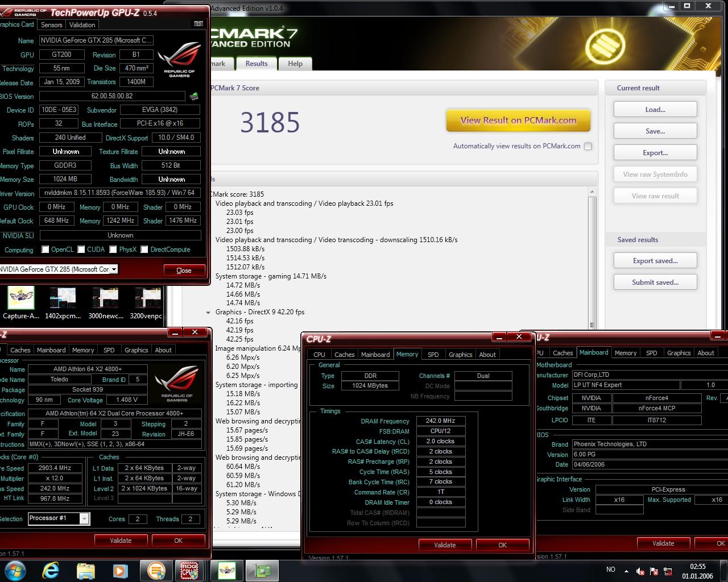
Task: Open the Help tab in PCMark 7
Action: (x=295, y=64)
